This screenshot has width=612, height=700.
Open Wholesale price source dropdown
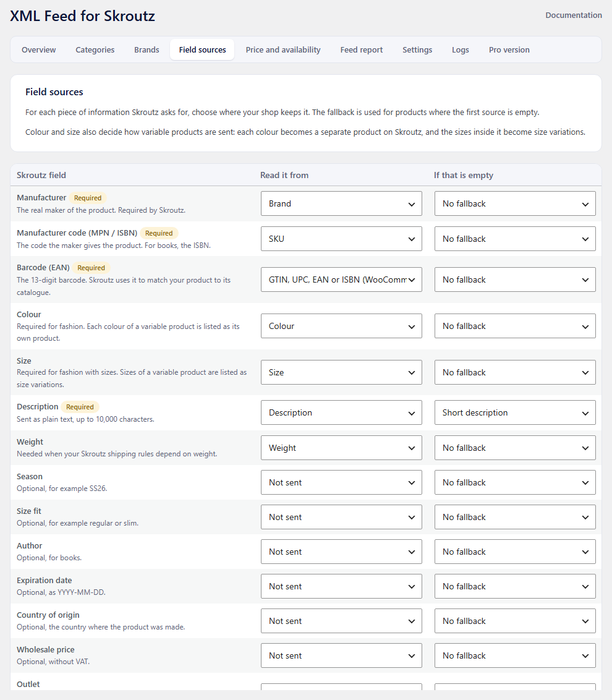pos(341,655)
